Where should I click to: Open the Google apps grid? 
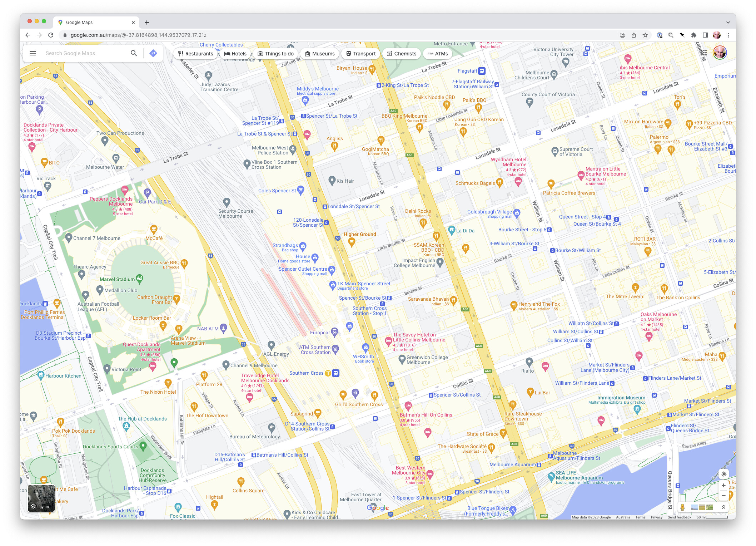point(703,53)
